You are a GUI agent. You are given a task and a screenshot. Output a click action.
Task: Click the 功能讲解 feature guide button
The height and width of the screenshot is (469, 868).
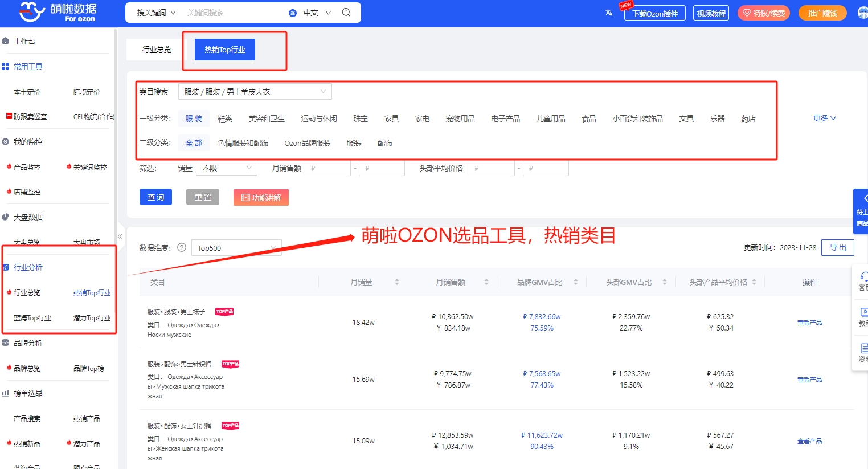click(x=261, y=197)
